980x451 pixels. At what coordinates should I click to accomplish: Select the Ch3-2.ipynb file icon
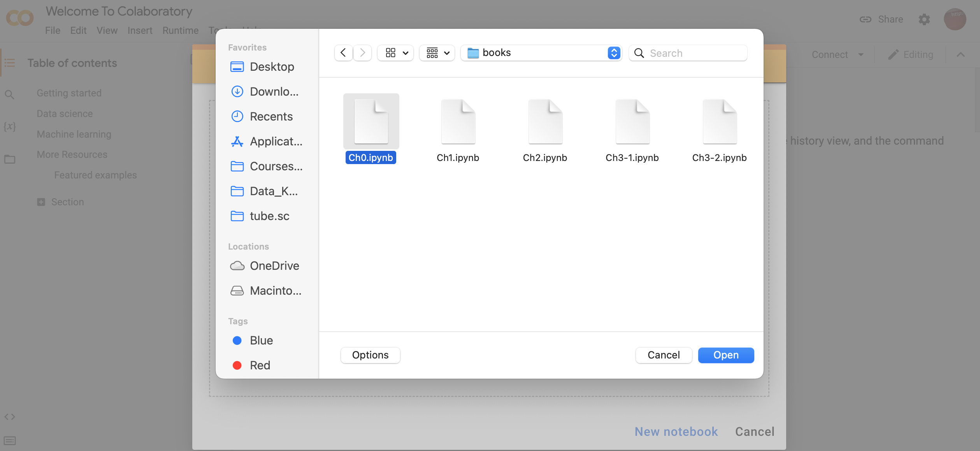(x=719, y=122)
